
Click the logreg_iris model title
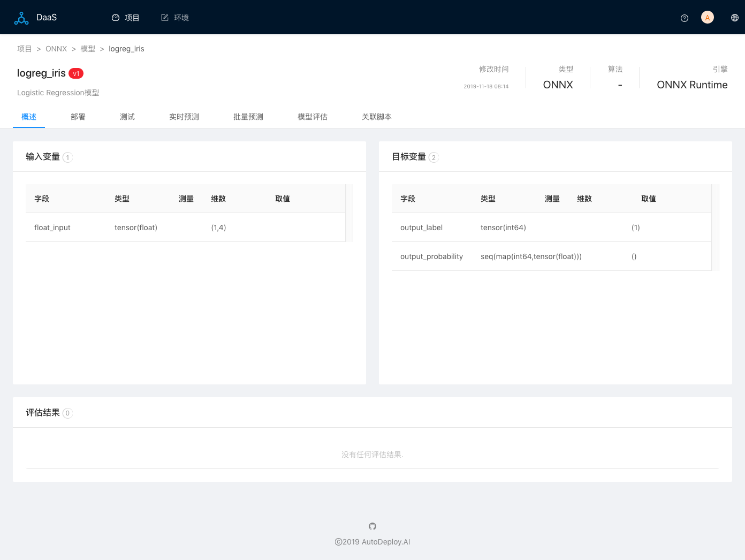tap(41, 73)
